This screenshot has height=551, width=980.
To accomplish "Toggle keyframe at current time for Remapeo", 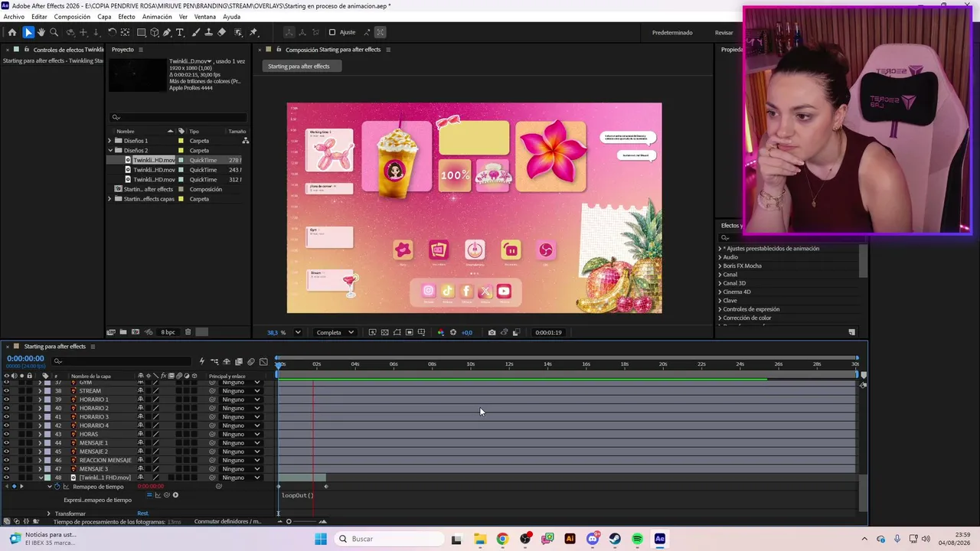I will 13,487.
